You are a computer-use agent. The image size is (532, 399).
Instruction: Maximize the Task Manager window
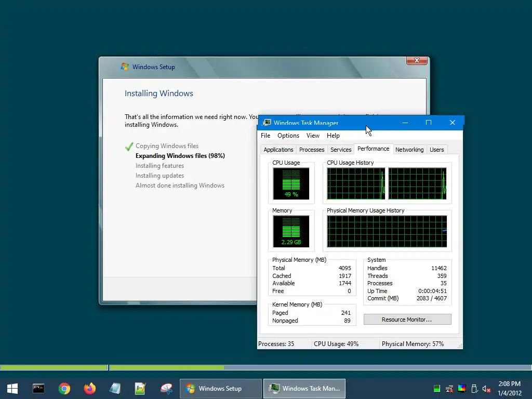tap(429, 123)
